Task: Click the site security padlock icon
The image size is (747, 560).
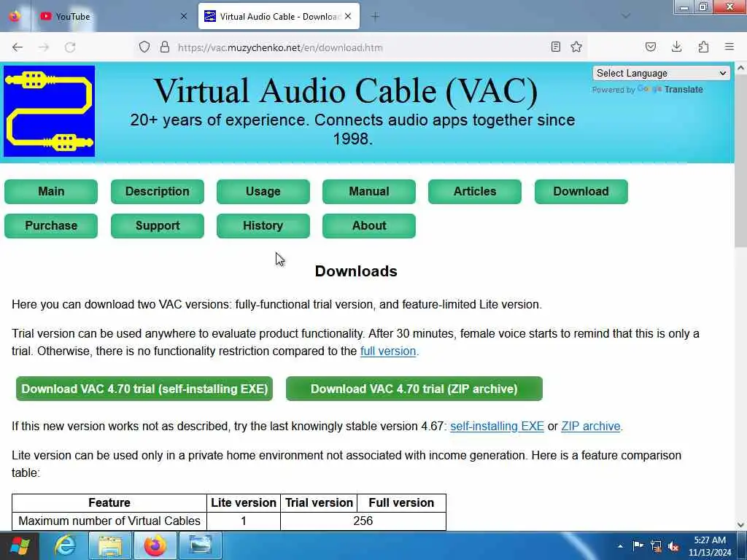Action: (x=165, y=47)
